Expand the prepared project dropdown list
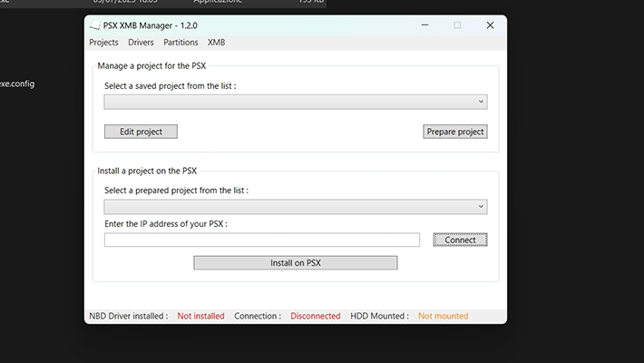644x363 pixels. point(296,207)
